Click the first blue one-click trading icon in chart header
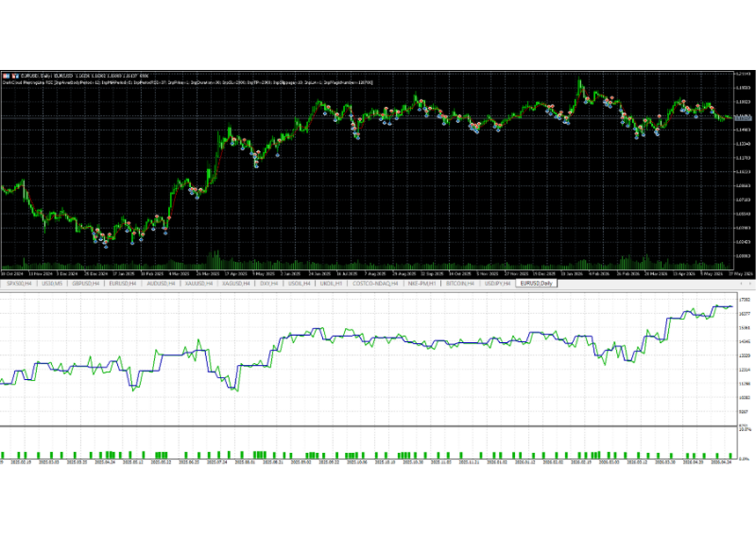Viewport: 756px width, 537px height. click(7, 76)
